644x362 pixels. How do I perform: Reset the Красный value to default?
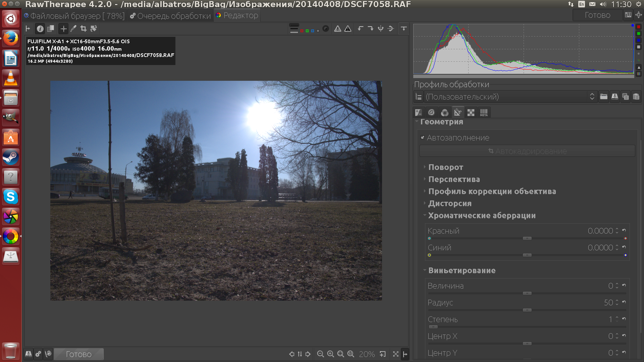tap(624, 231)
